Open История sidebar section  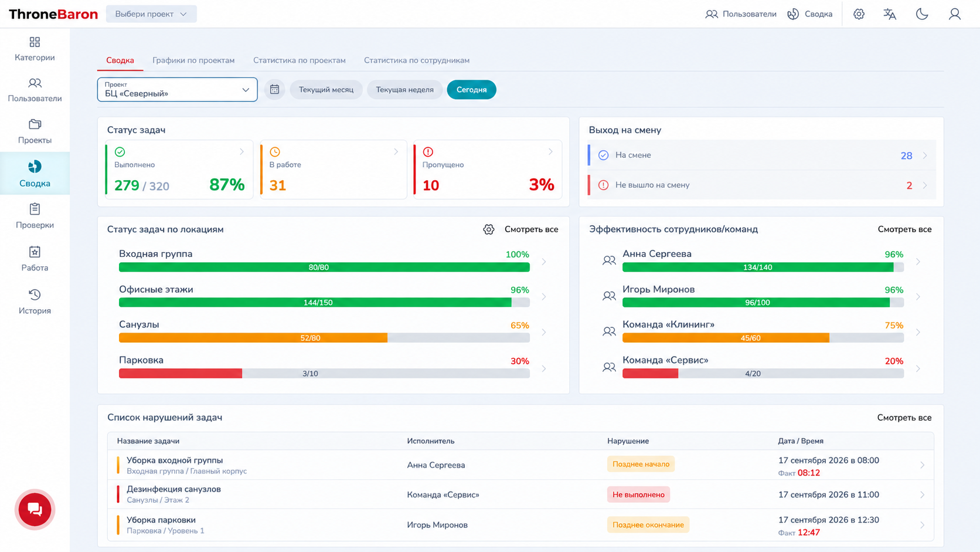35,302
